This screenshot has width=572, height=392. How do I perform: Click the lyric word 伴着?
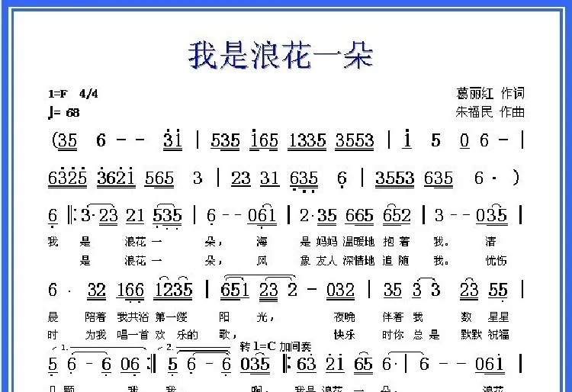tap(393, 317)
